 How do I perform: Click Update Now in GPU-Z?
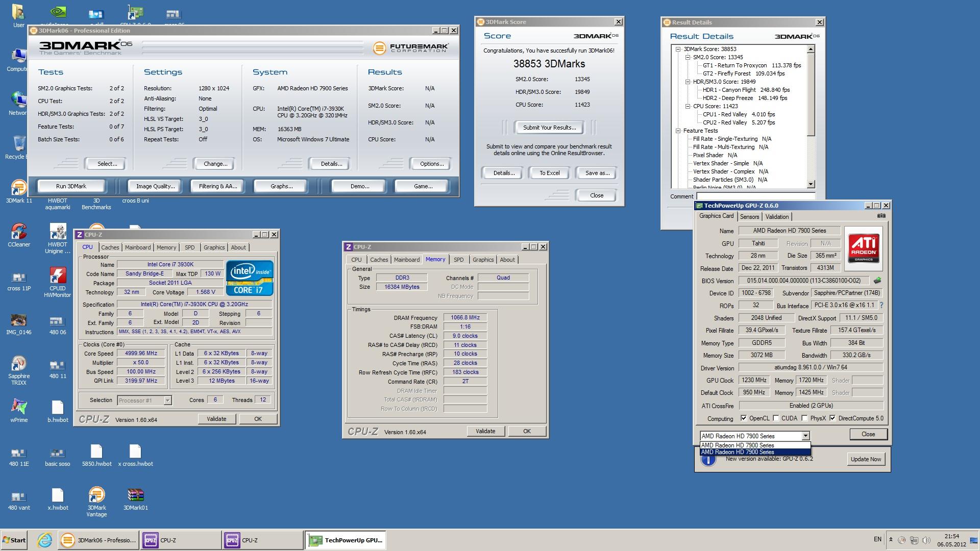click(x=866, y=459)
